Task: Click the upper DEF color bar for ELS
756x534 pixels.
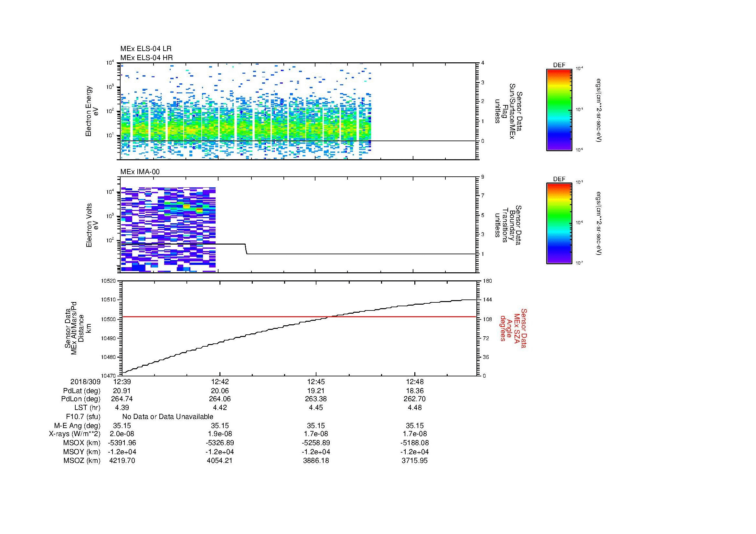Action: [x=559, y=110]
